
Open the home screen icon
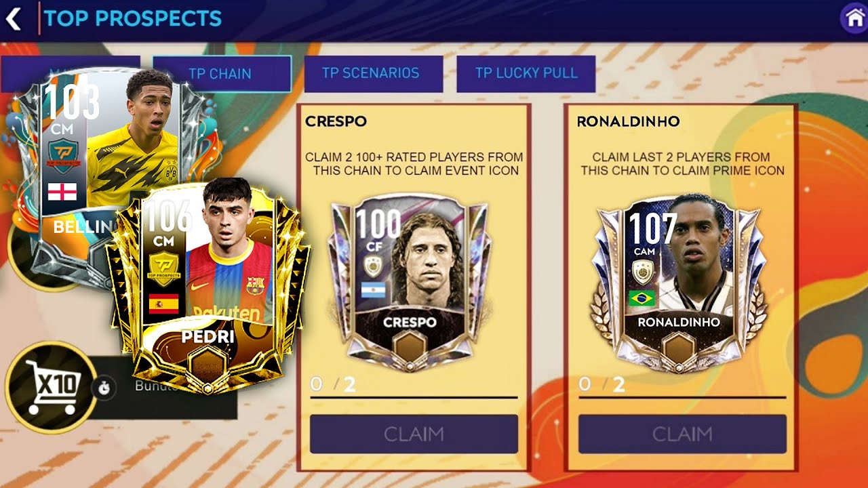(853, 18)
